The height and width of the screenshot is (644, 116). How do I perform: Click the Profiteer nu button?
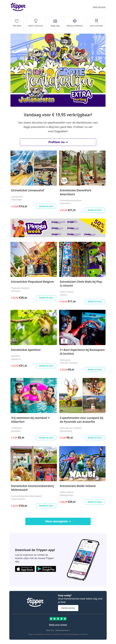58,142
